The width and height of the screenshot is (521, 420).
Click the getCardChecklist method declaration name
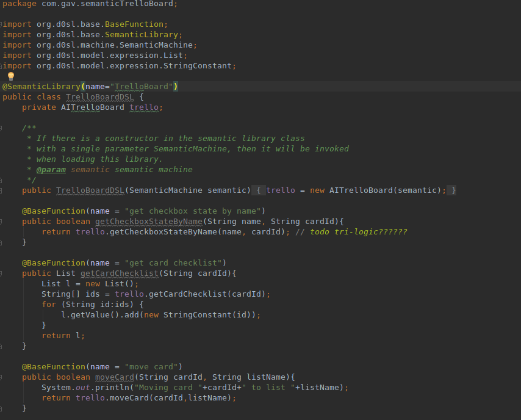click(x=120, y=273)
